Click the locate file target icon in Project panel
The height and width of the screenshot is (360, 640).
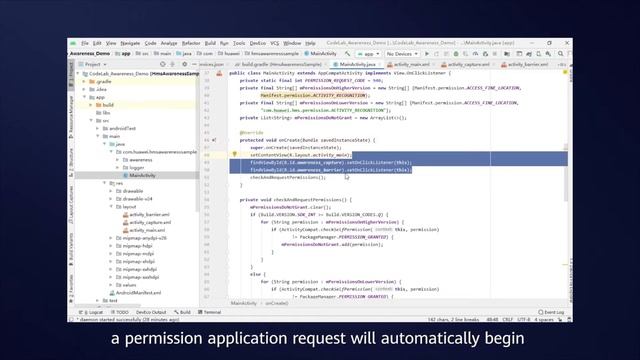point(162,64)
